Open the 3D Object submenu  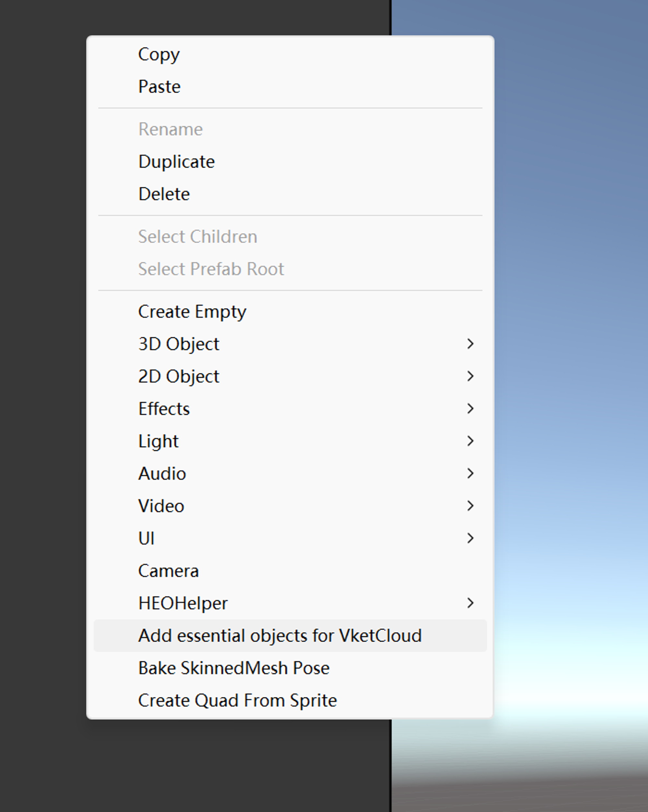point(179,344)
